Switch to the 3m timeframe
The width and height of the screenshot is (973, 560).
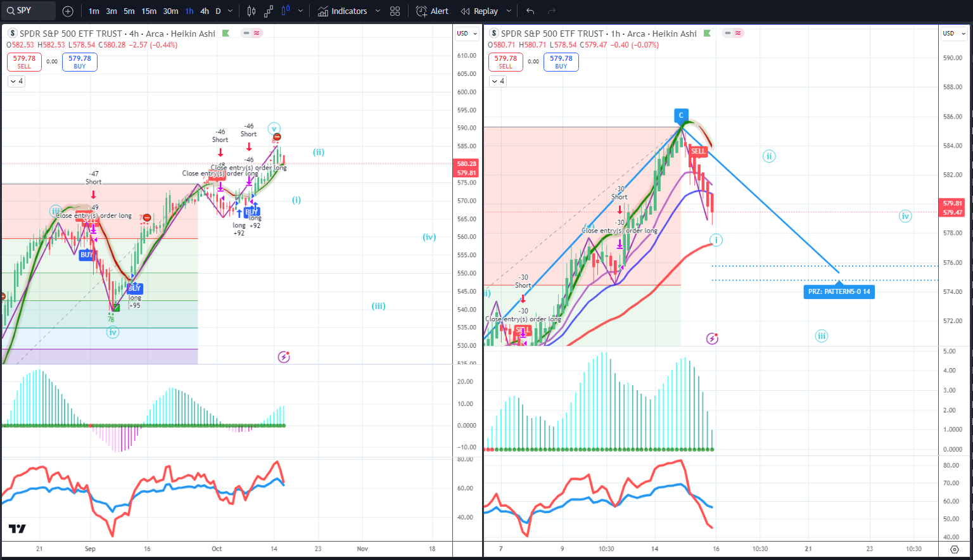[x=111, y=11]
